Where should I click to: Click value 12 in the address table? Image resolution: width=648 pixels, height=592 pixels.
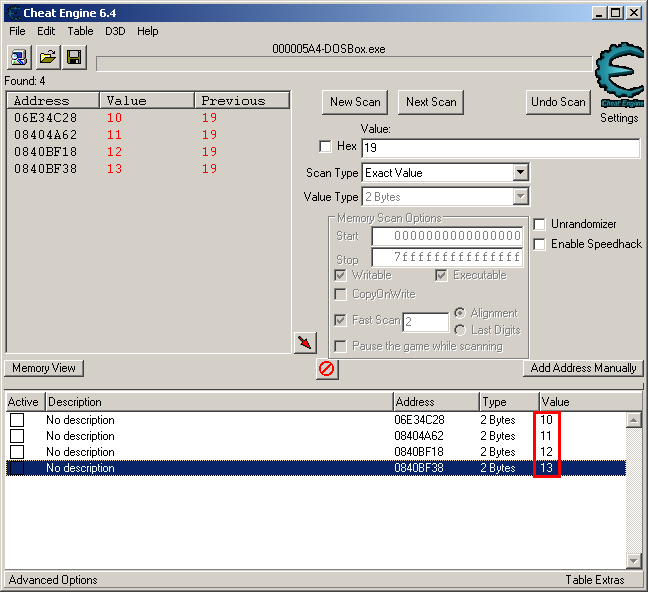pos(546,452)
